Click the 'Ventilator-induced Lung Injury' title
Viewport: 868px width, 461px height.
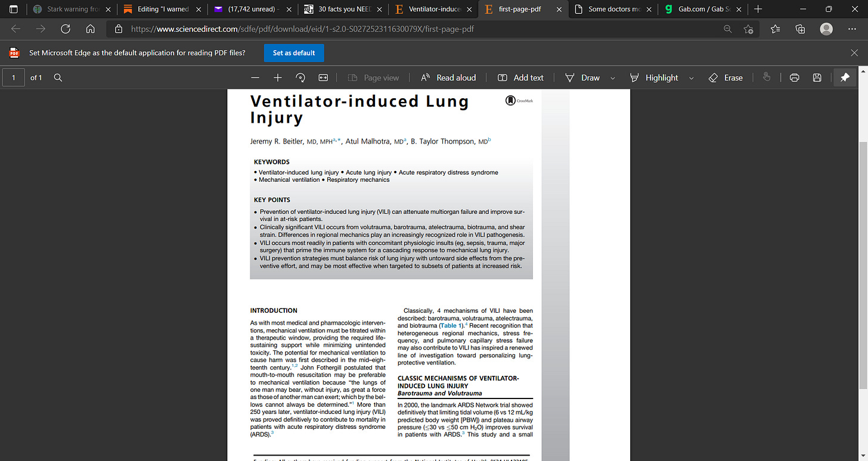pos(359,110)
